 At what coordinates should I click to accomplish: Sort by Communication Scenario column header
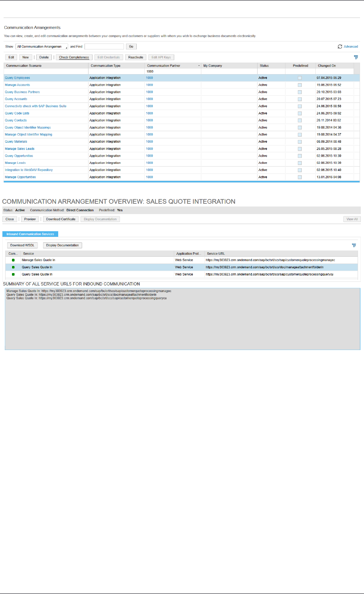tap(46, 65)
